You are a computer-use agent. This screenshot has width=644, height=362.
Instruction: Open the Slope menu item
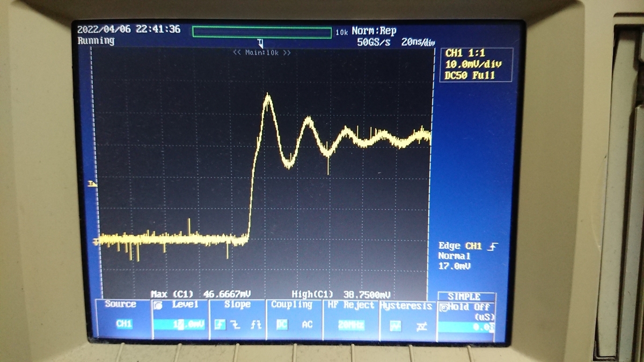pyautogui.click(x=238, y=304)
